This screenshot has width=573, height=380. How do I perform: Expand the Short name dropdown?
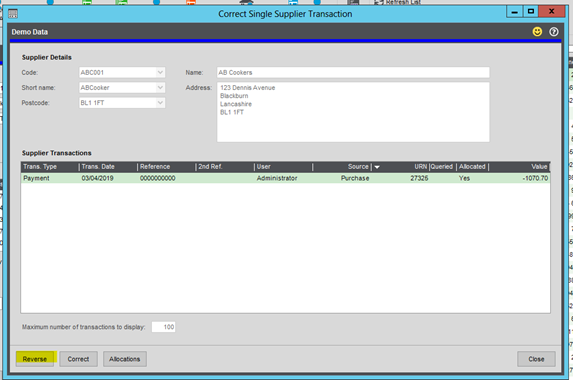click(x=160, y=88)
